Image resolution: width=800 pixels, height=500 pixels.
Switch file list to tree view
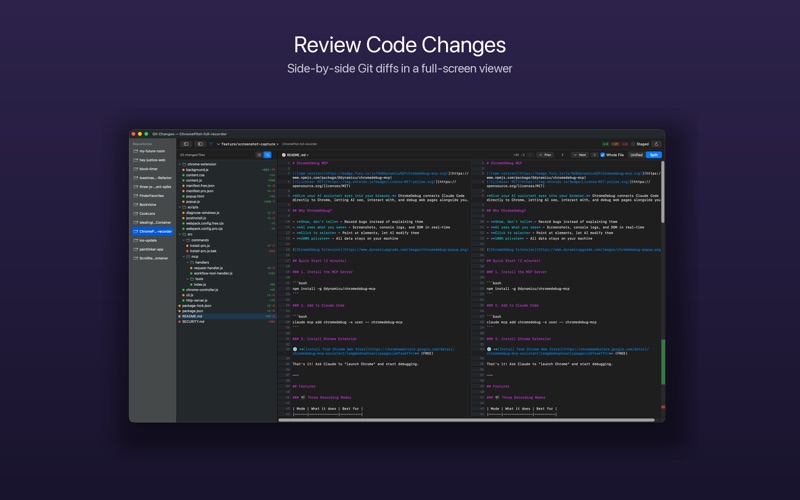[x=267, y=155]
